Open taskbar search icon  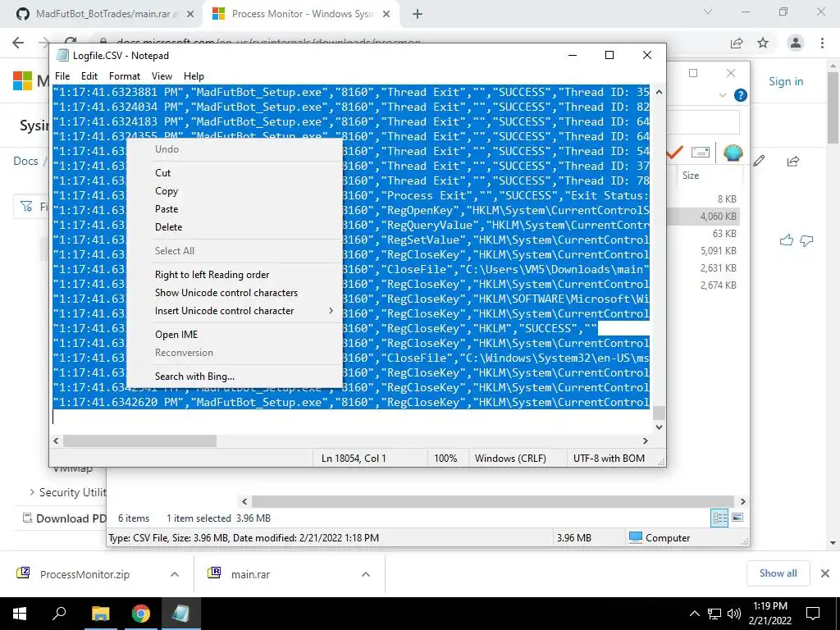(x=59, y=614)
